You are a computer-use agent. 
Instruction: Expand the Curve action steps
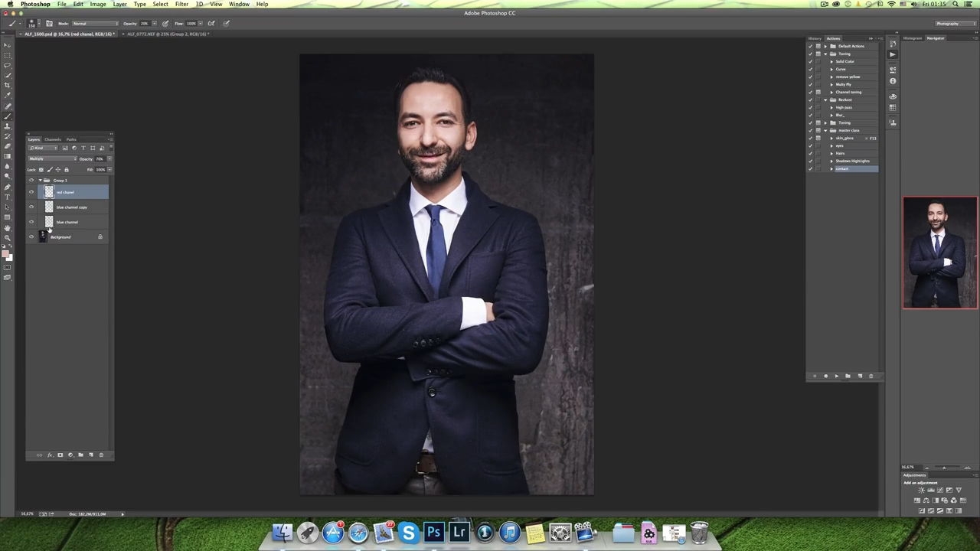click(x=832, y=69)
